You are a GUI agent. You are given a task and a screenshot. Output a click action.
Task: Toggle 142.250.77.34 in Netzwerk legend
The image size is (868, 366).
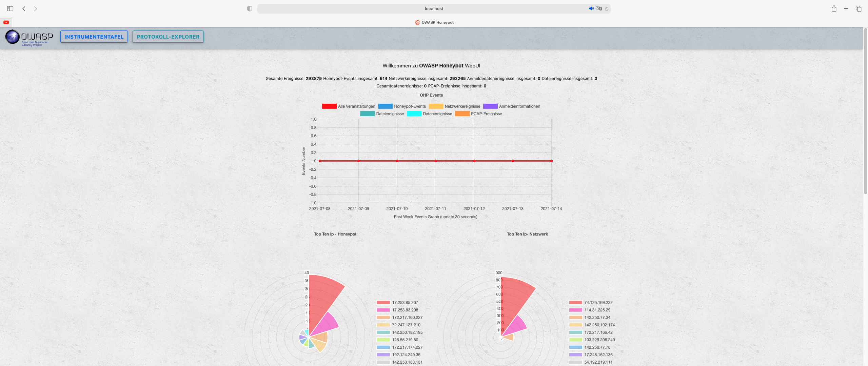click(x=590, y=317)
